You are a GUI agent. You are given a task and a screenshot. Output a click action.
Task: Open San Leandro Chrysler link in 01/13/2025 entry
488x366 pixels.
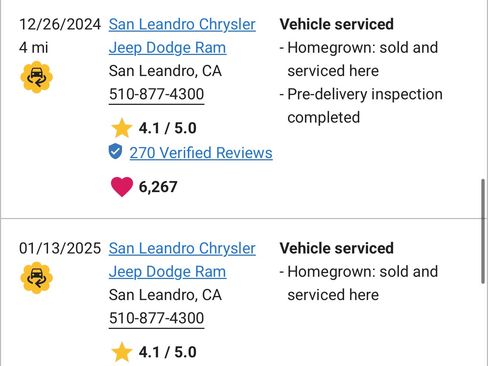pos(182,248)
